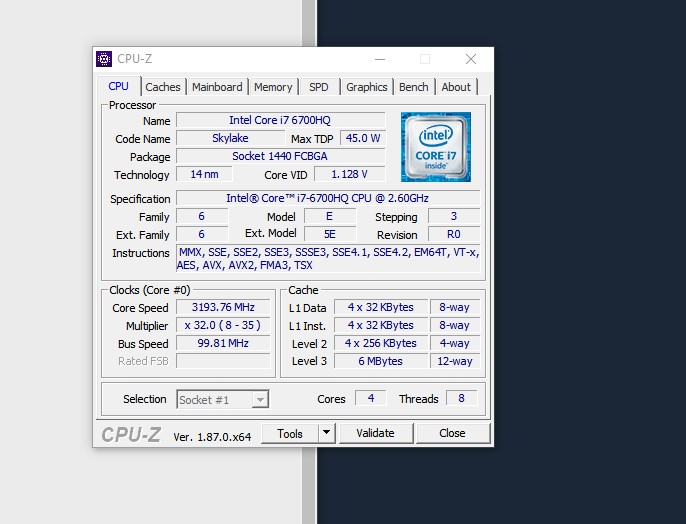Click the Model value E
Viewport: 686px width, 524px height.
pos(330,216)
